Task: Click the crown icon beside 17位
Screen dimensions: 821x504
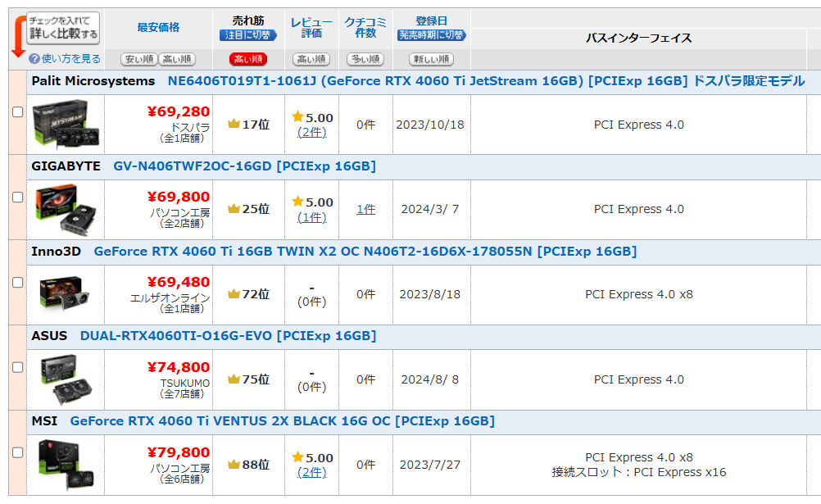Action: point(234,124)
